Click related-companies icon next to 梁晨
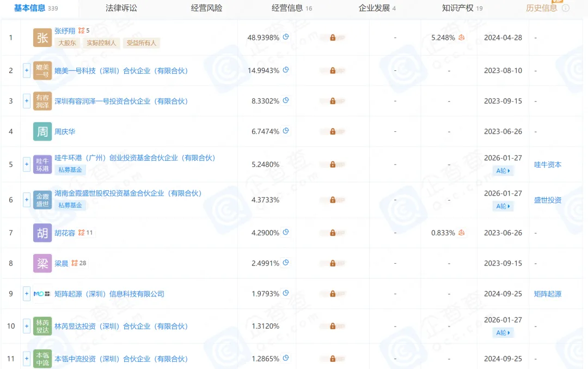This screenshot has width=588, height=369. 75,263
